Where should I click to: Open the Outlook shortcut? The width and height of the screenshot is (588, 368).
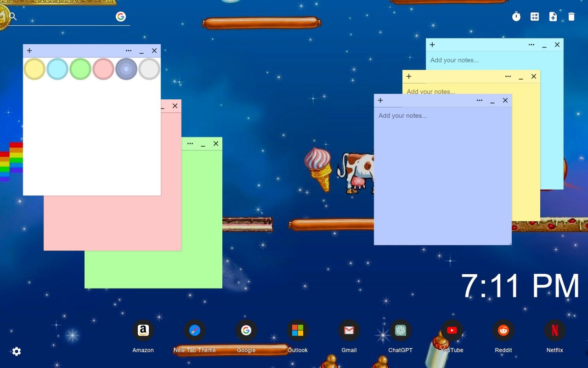pos(298,330)
